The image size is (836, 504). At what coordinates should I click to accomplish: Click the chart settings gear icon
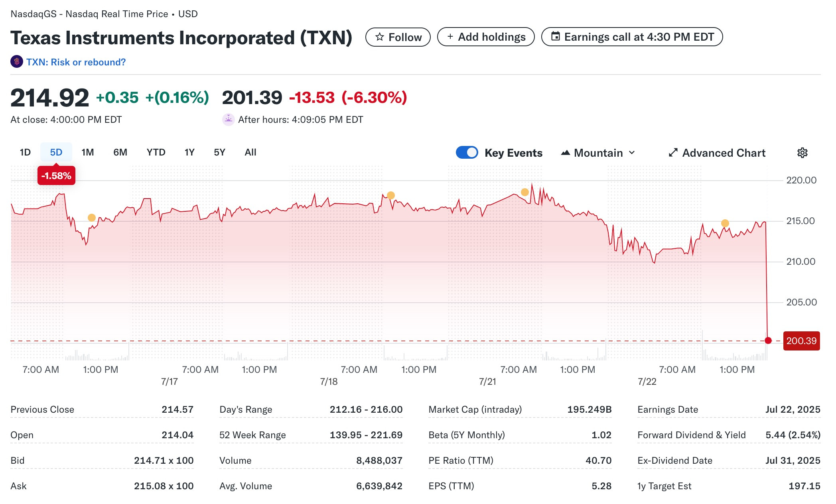tap(802, 153)
